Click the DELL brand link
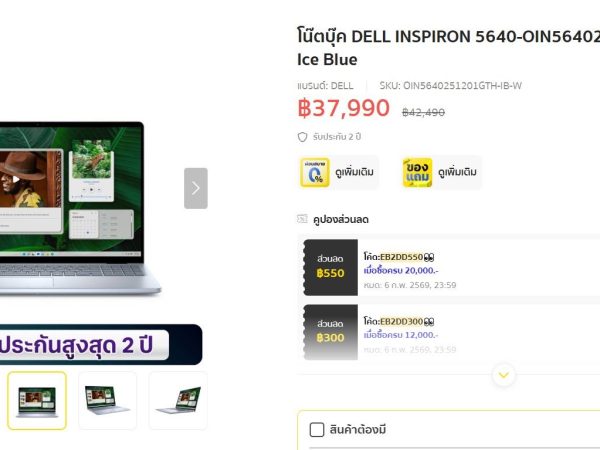Image resolution: width=600 pixels, height=450 pixels. tap(342, 86)
